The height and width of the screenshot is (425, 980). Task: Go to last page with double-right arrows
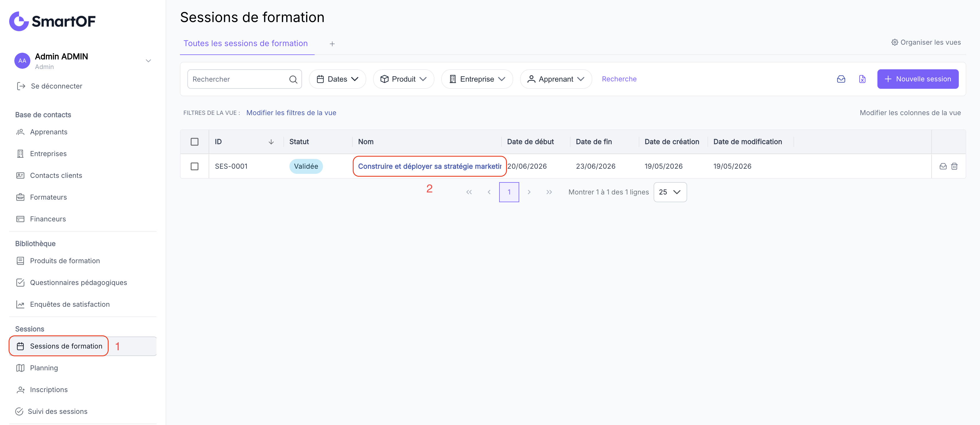[549, 192]
